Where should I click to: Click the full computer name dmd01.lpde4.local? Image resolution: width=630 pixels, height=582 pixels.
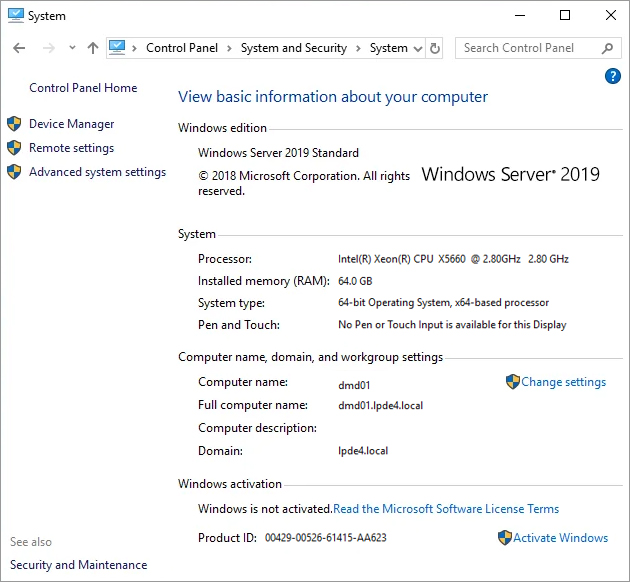(x=380, y=406)
